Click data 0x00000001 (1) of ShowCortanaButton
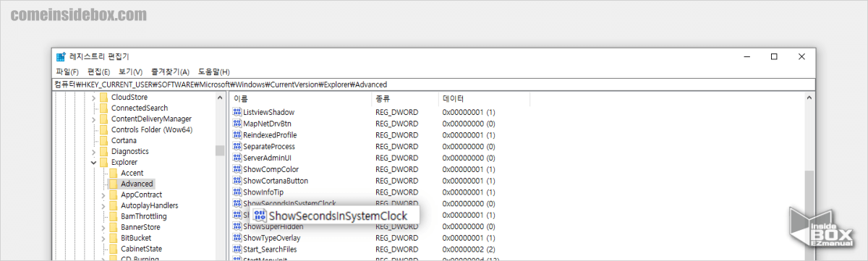Viewport: 868px width, 261px height. coord(469,181)
